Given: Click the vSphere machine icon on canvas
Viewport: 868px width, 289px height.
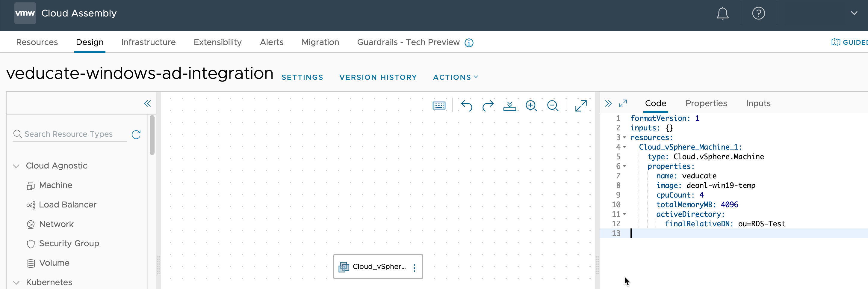Looking at the screenshot, I should 344,267.
